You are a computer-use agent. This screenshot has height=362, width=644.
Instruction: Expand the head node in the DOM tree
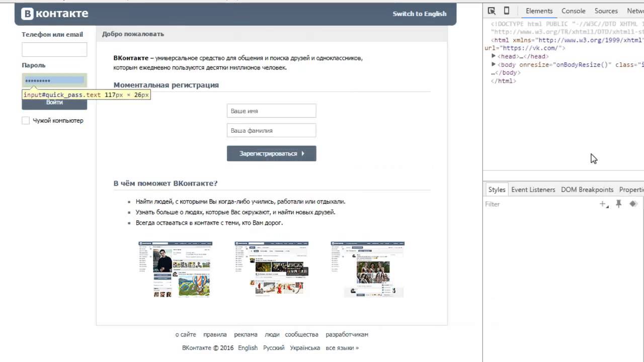pyautogui.click(x=494, y=56)
